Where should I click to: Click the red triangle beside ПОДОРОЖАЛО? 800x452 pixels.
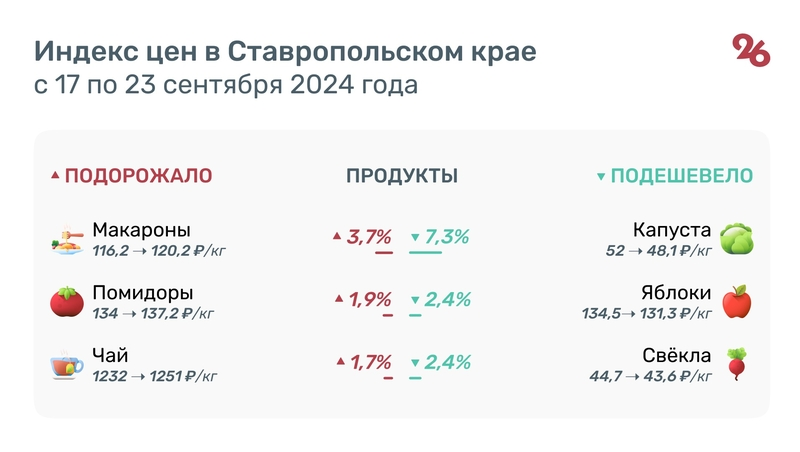[55, 177]
